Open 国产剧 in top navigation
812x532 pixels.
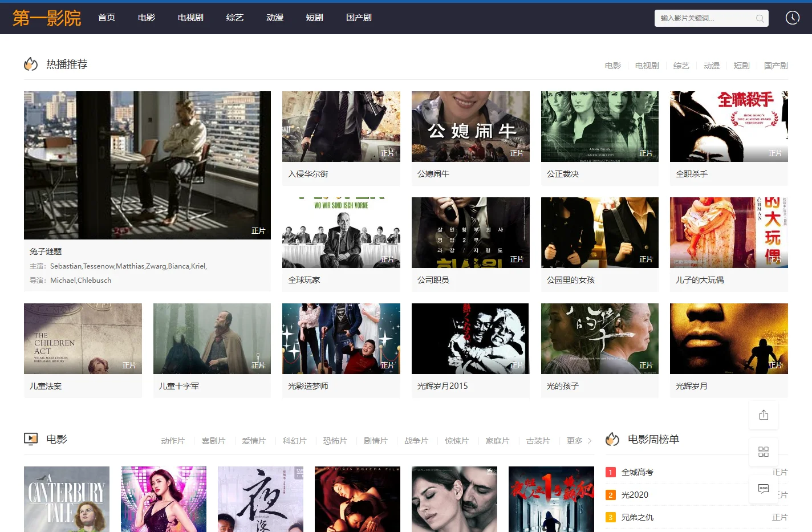coord(359,18)
